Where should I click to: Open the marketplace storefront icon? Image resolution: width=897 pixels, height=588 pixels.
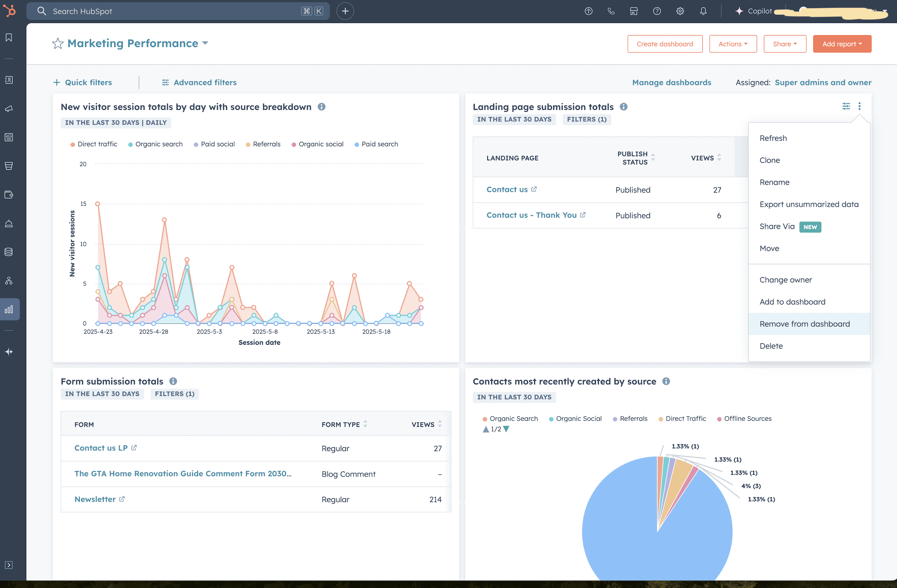tap(634, 11)
